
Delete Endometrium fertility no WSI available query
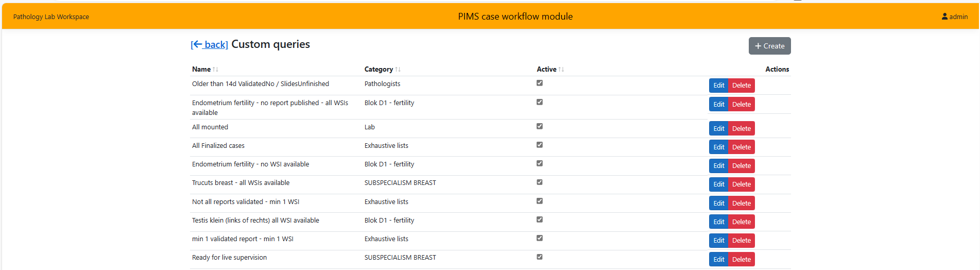coord(741,166)
